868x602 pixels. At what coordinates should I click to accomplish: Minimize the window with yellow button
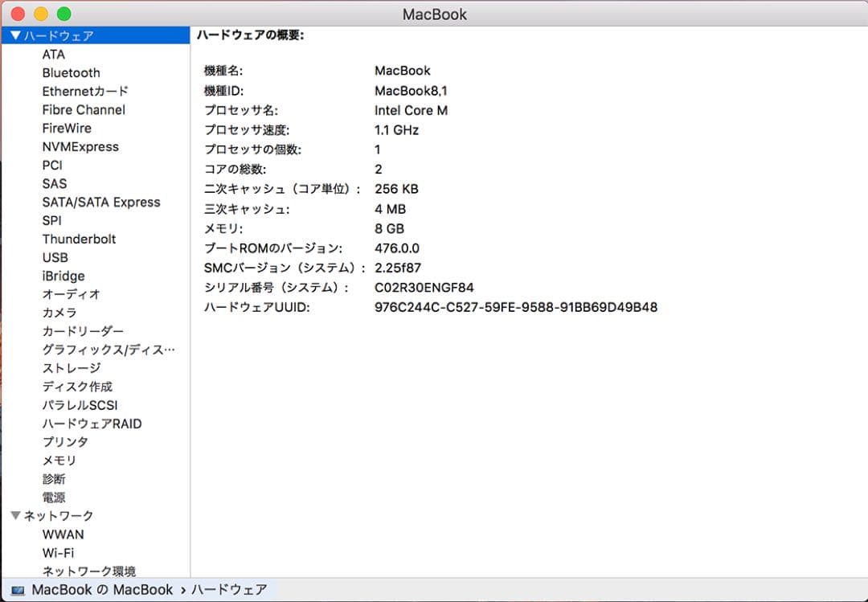41,14
